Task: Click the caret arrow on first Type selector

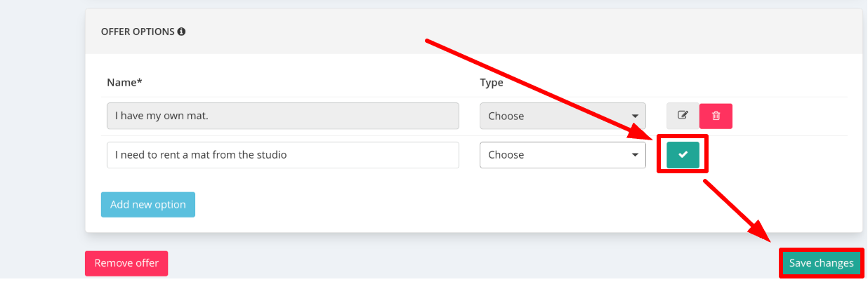Action: 635,116
